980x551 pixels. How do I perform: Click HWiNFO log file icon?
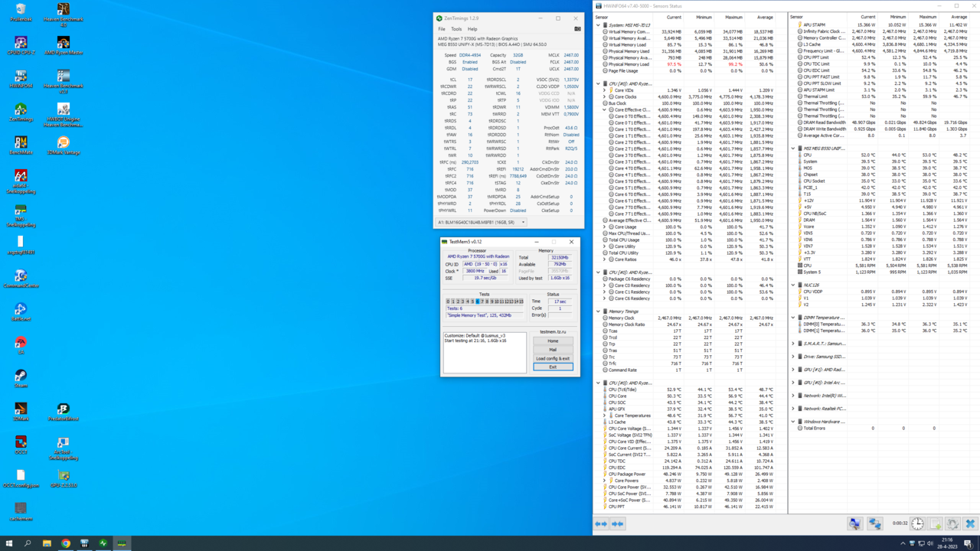pos(935,523)
